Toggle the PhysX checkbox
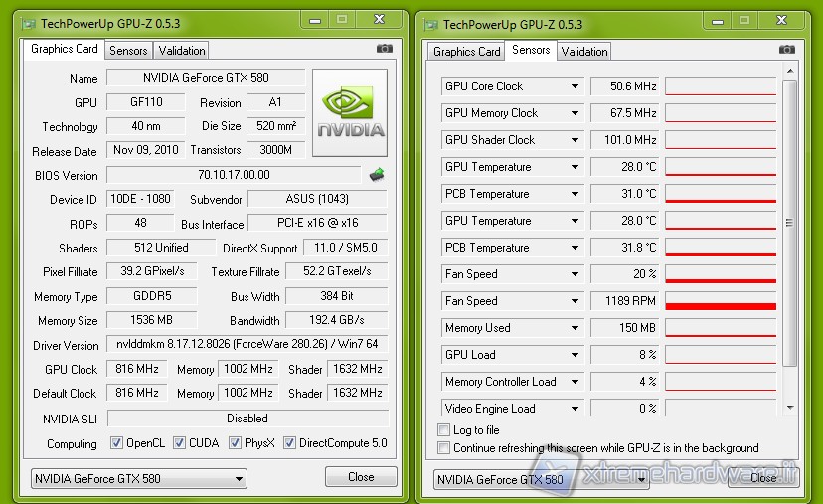The width and height of the screenshot is (823, 504). [x=236, y=443]
